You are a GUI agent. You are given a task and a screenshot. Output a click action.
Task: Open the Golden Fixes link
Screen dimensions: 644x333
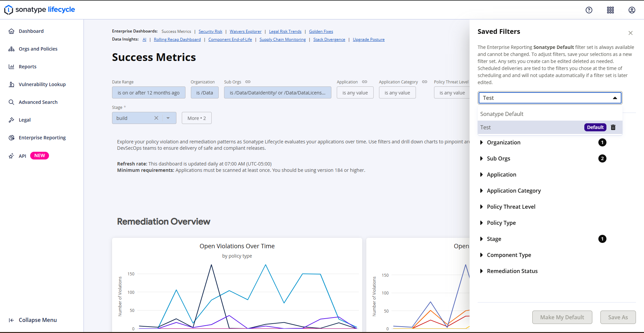click(x=321, y=31)
